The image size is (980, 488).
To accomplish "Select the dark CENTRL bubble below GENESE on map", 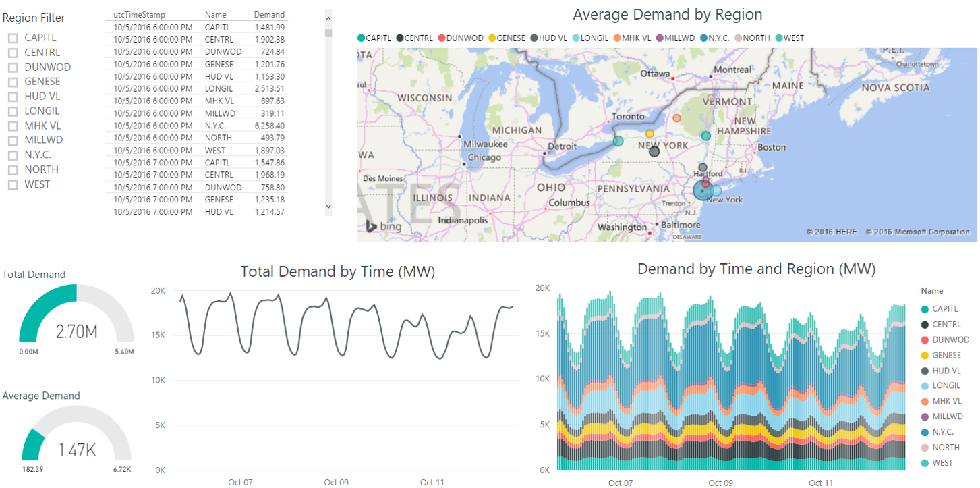I will click(x=654, y=152).
